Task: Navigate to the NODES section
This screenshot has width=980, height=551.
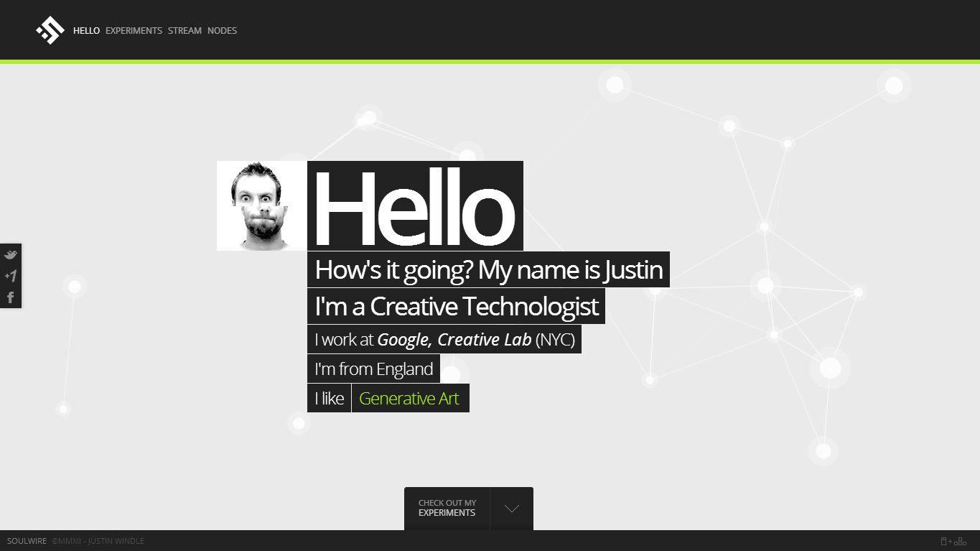Action: click(x=222, y=30)
